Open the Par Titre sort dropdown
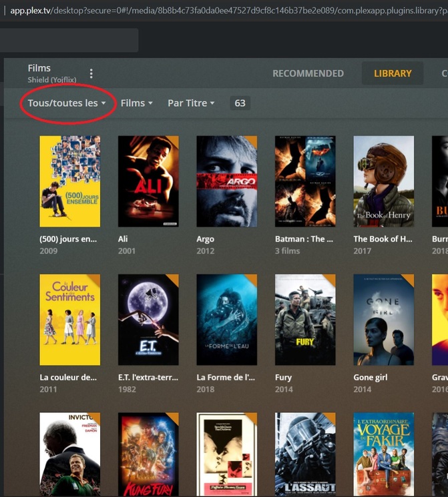 [x=192, y=103]
